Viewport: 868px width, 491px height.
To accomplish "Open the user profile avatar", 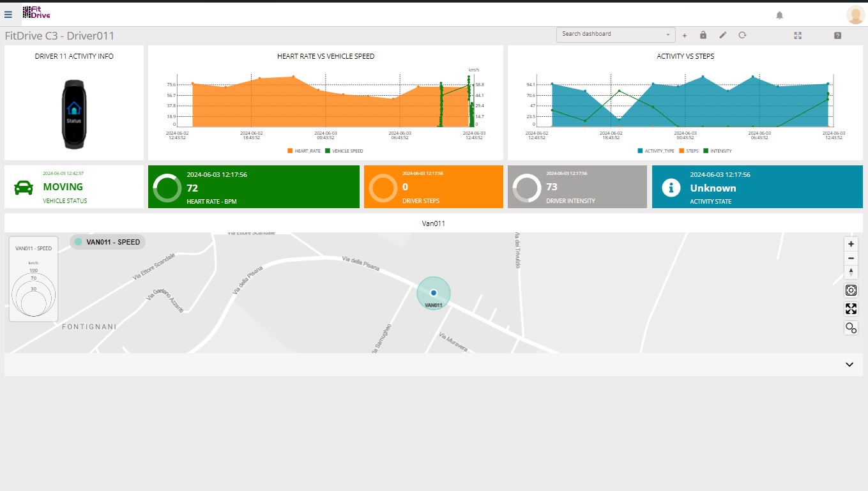I will [855, 15].
